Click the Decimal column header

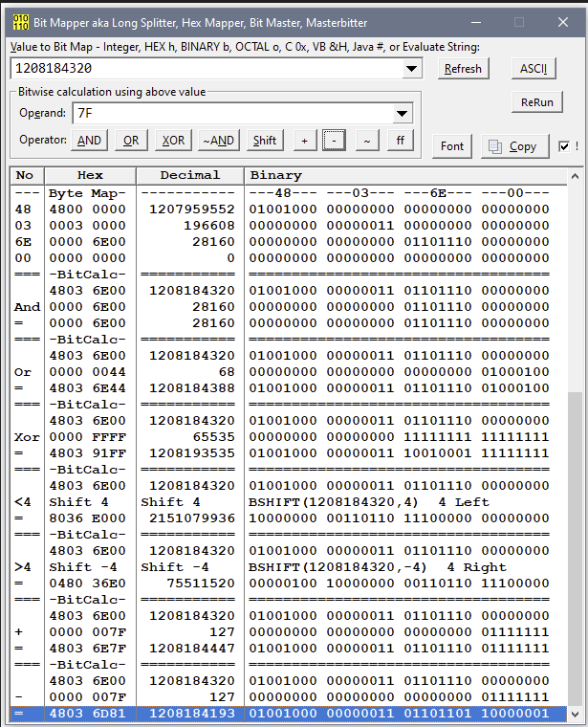click(x=189, y=175)
